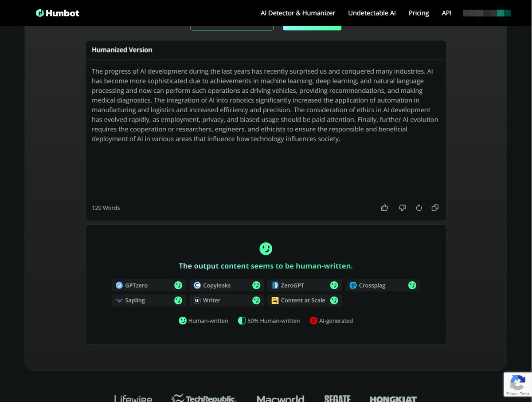Click ZeroGPT result smiley face
The image size is (532, 402).
[334, 285]
